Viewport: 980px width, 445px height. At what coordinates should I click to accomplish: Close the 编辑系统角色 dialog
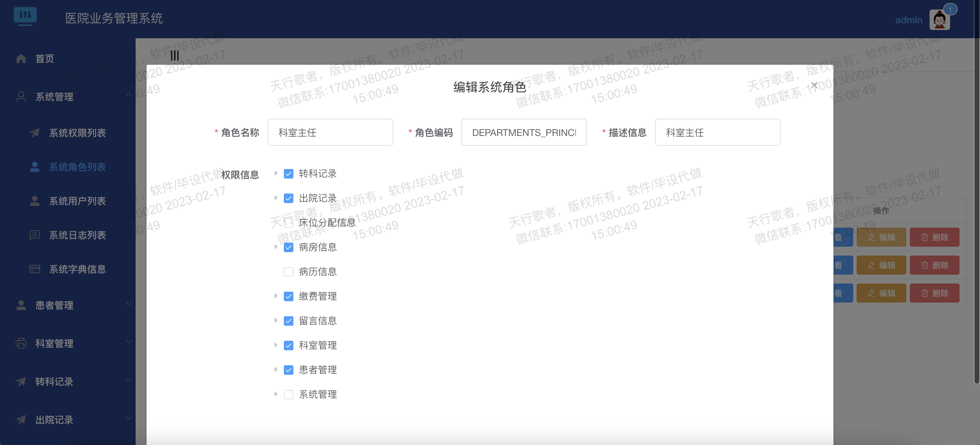point(814,85)
